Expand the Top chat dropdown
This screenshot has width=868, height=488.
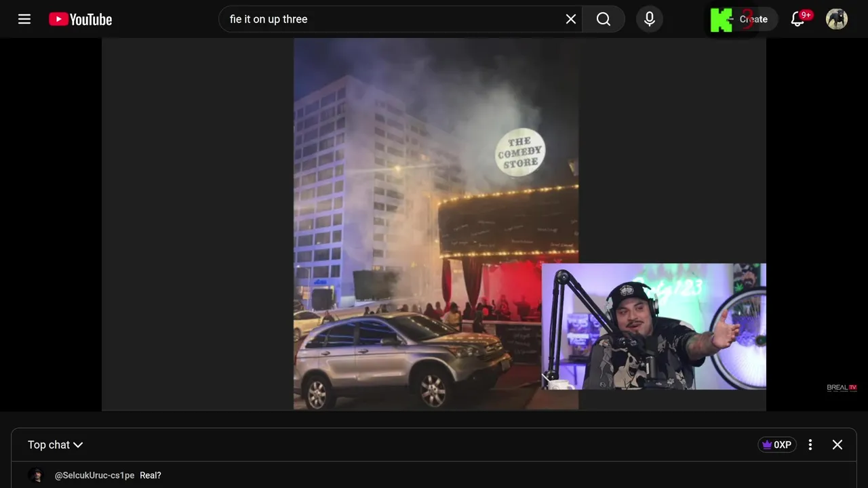[55, 445]
